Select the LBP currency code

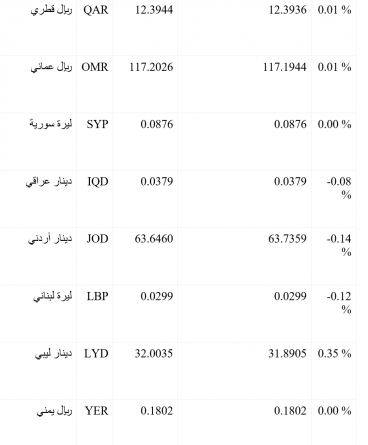[97, 296]
